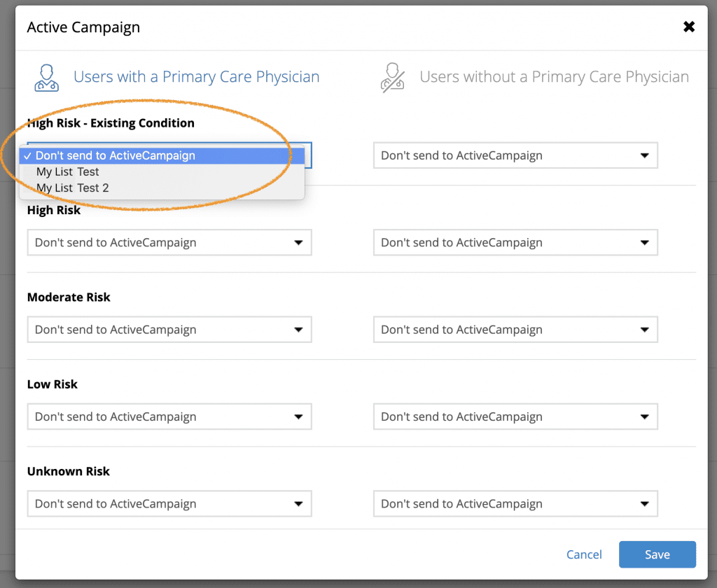Click Users without a Primary Care Physician heading
This screenshot has width=717, height=588.
tap(555, 77)
